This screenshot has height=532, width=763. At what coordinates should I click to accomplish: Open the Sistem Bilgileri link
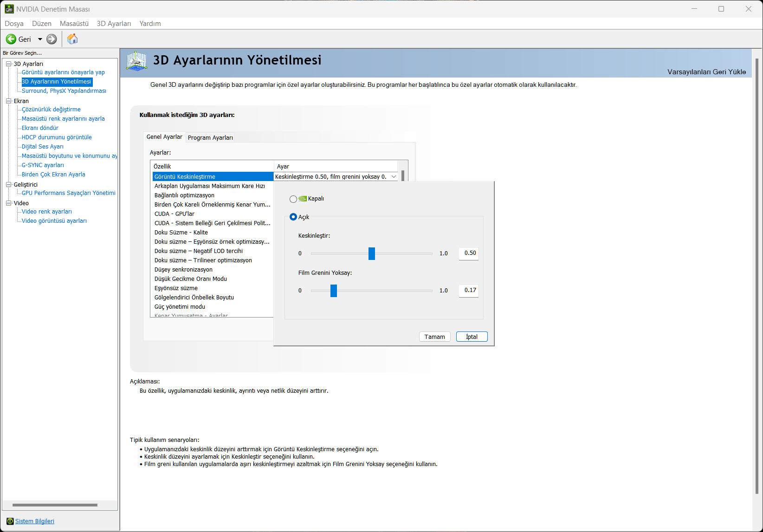35,521
